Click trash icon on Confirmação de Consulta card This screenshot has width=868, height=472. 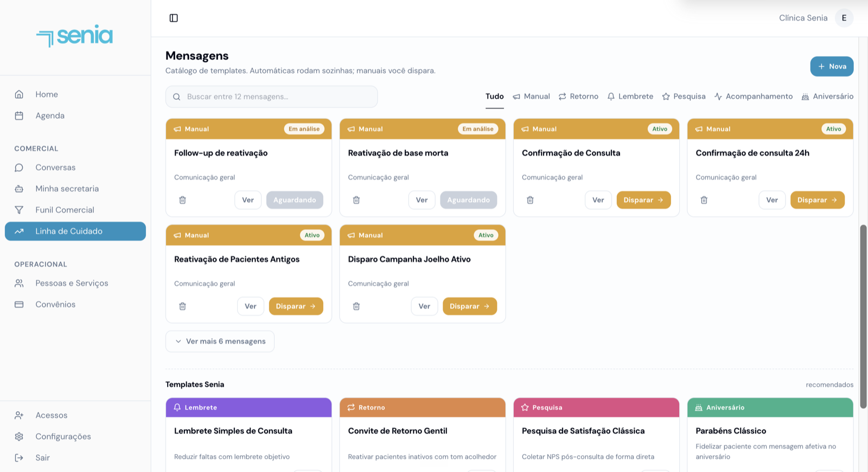(x=530, y=200)
